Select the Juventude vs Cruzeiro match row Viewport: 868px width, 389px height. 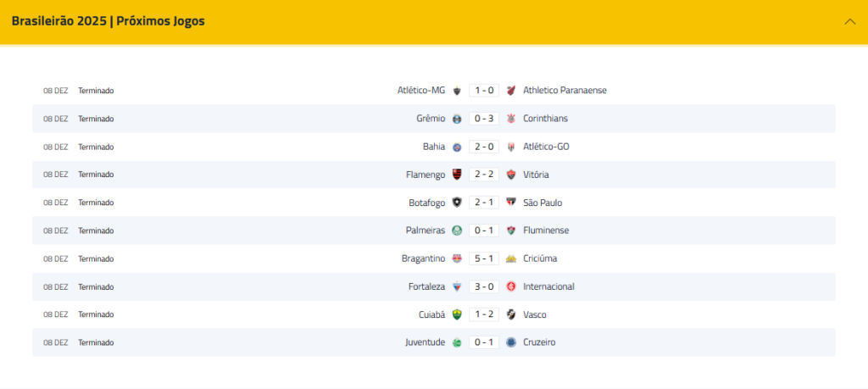(434, 342)
